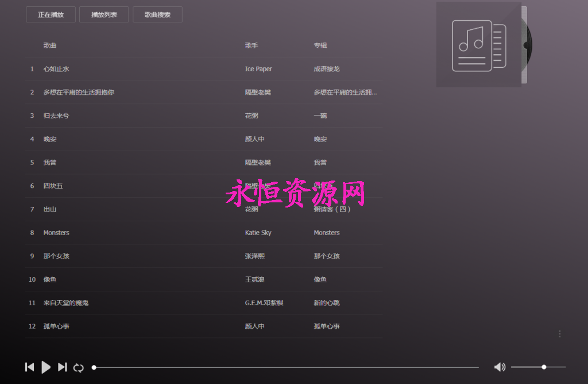Skip to the previous track
The image size is (588, 384).
pos(29,367)
